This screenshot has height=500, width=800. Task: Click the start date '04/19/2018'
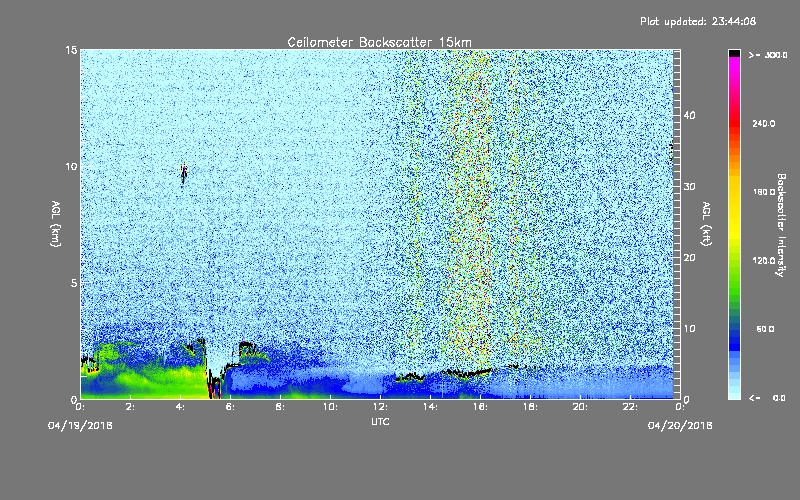point(80,426)
